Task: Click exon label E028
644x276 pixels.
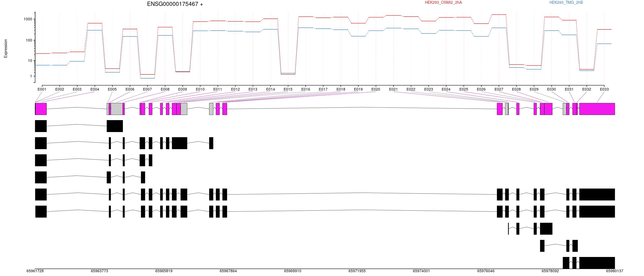Action: (x=516, y=89)
